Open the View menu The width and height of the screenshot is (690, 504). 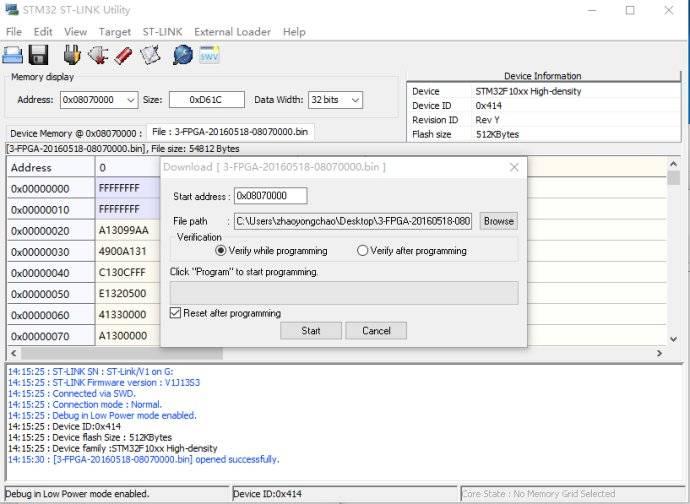(75, 32)
